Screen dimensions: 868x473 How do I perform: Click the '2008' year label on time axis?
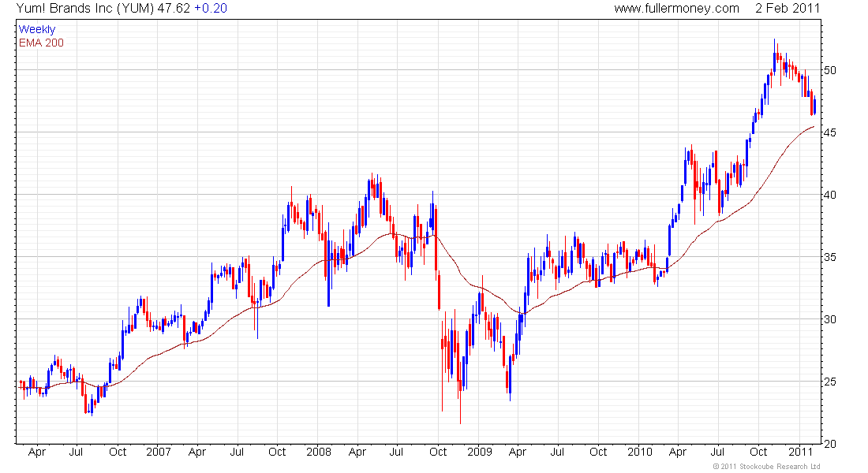pos(319,452)
